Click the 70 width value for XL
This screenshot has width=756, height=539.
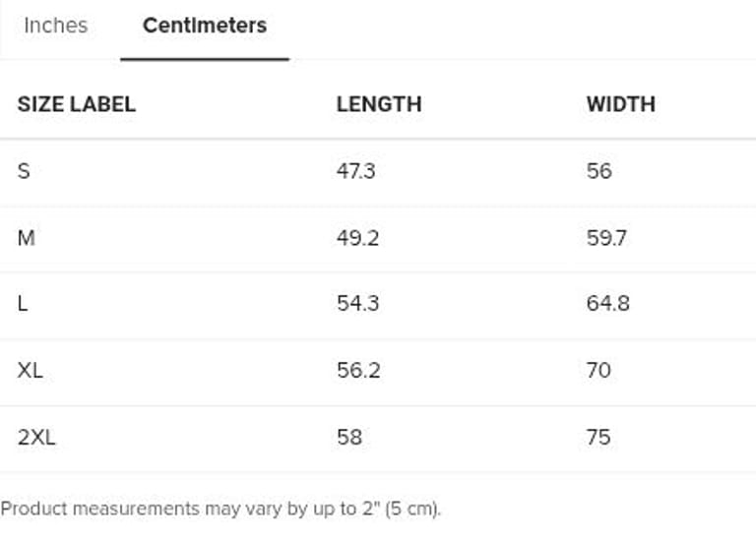pyautogui.click(x=598, y=371)
